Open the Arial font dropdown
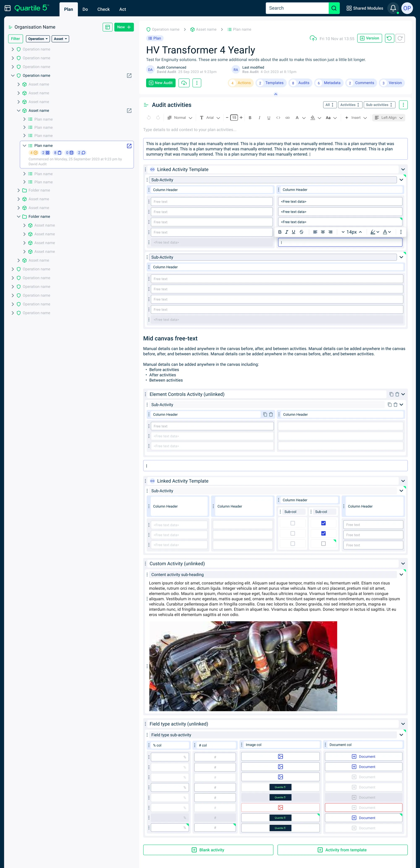 tap(210, 118)
